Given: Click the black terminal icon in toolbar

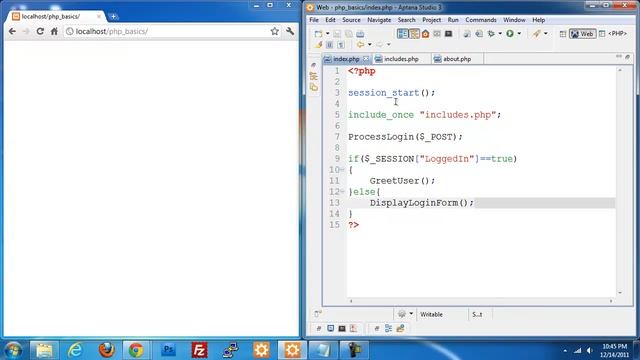Looking at the screenshot, I should click(x=448, y=34).
